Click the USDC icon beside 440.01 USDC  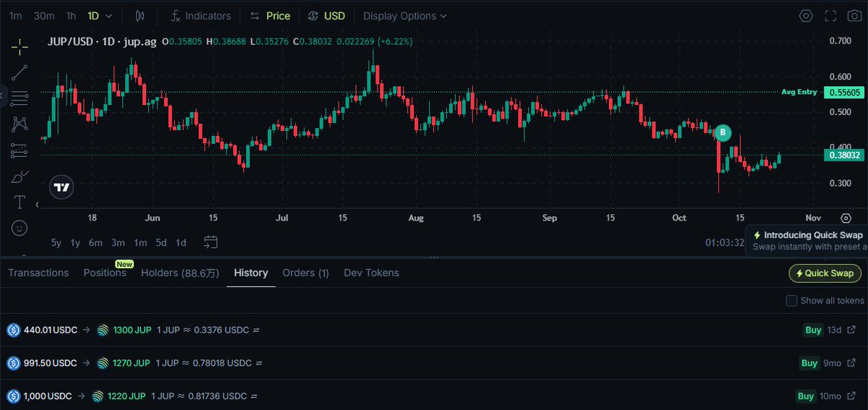13,330
